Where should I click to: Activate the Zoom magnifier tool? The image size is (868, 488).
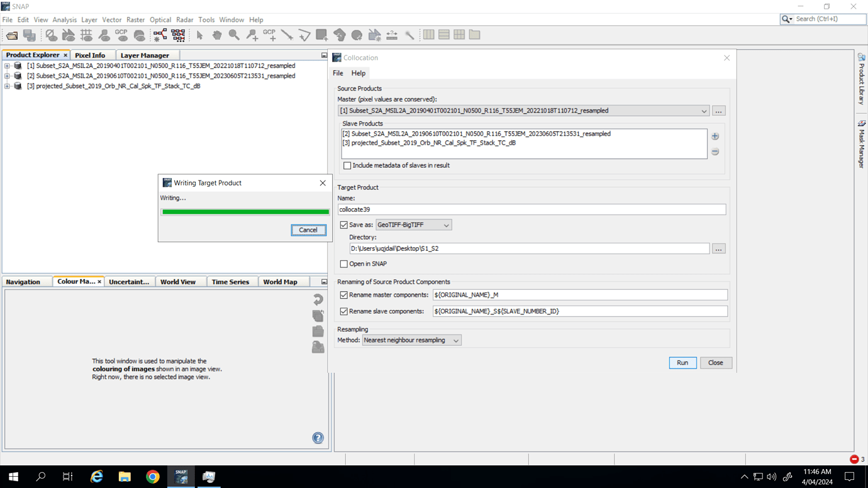[234, 35]
